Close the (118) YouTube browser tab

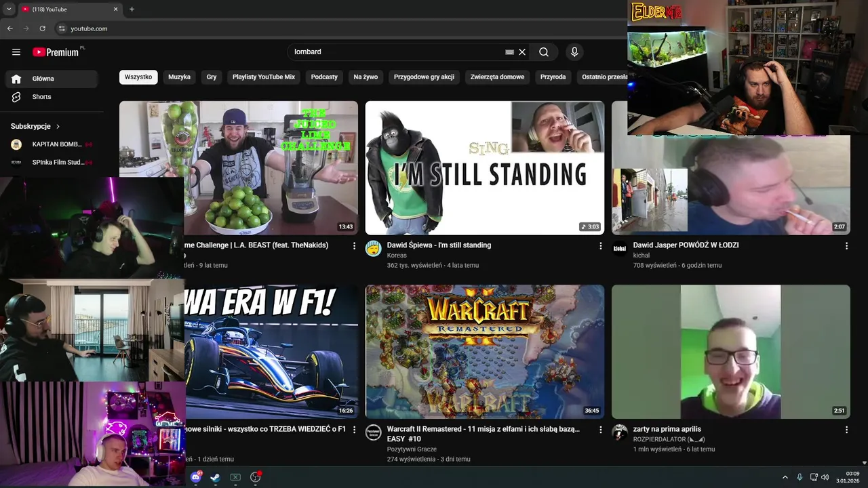coord(115,9)
